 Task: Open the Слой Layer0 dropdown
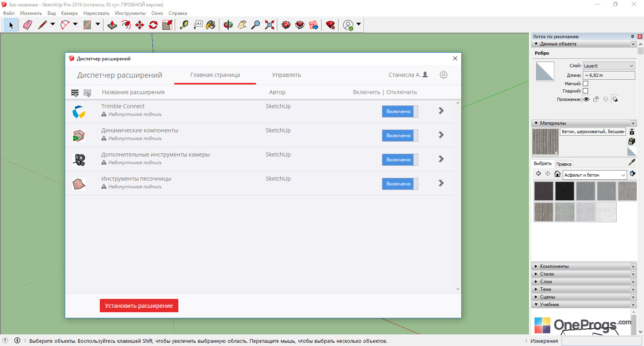point(609,66)
